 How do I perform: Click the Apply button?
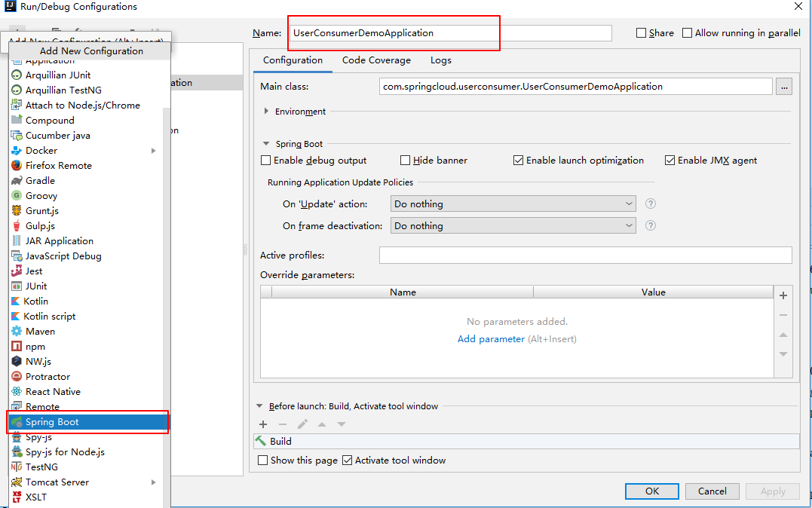(773, 491)
